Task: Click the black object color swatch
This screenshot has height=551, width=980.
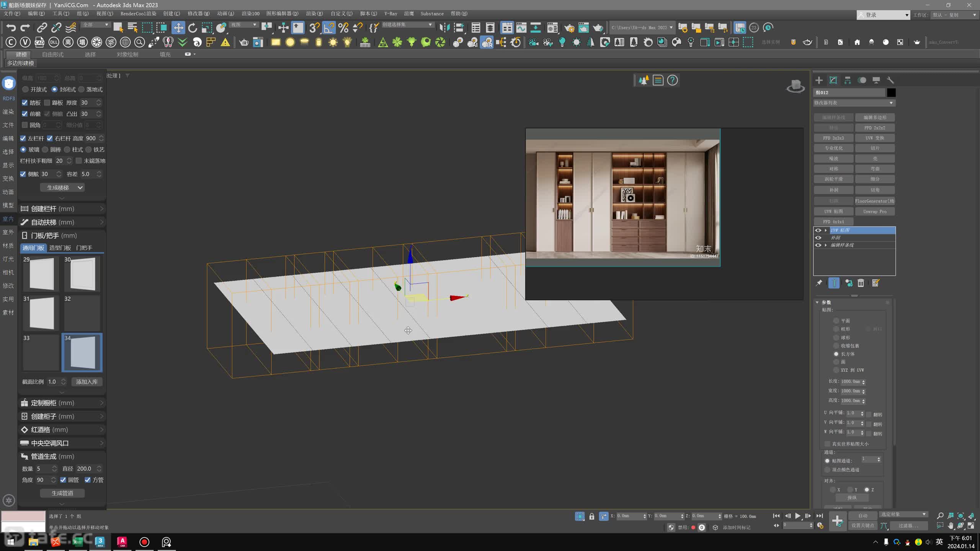Action: click(x=891, y=93)
